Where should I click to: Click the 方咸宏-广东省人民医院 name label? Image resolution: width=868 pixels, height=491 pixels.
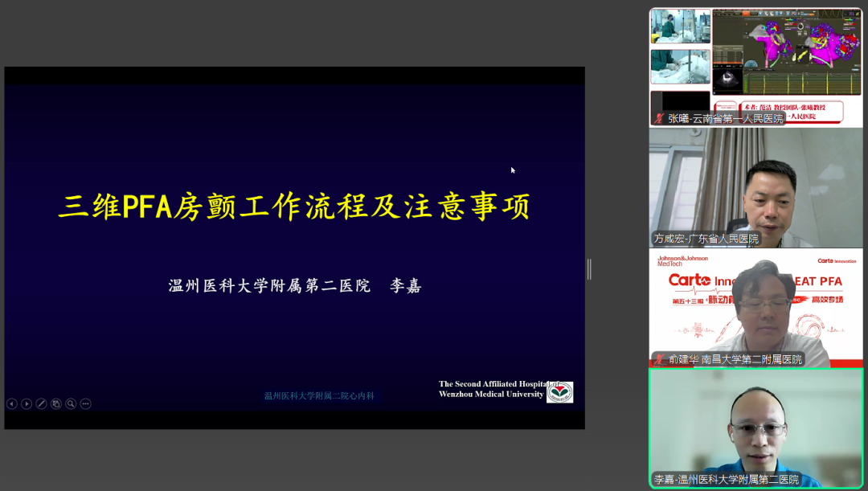706,239
